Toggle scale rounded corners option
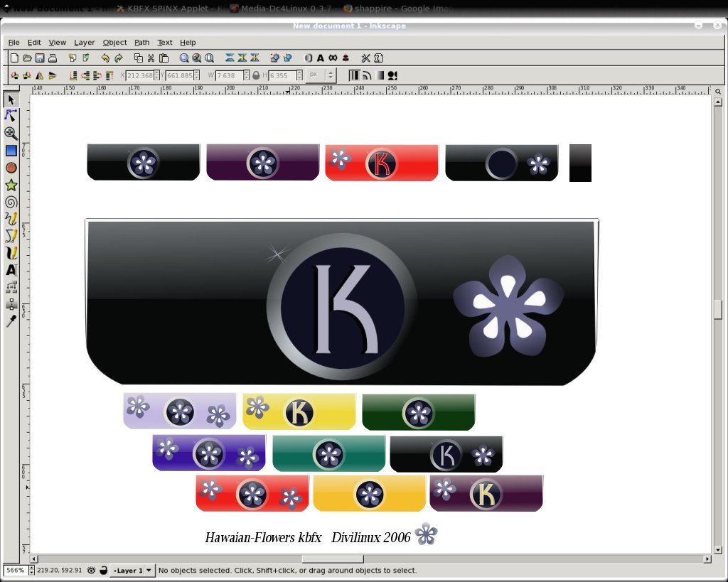Viewport: 728px width, 582px height. click(367, 75)
